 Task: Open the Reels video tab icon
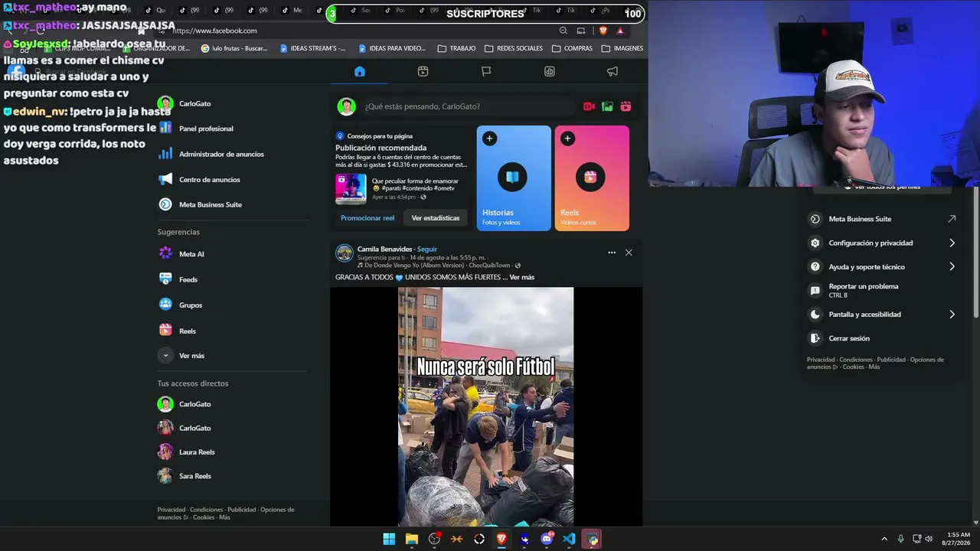pyautogui.click(x=423, y=71)
